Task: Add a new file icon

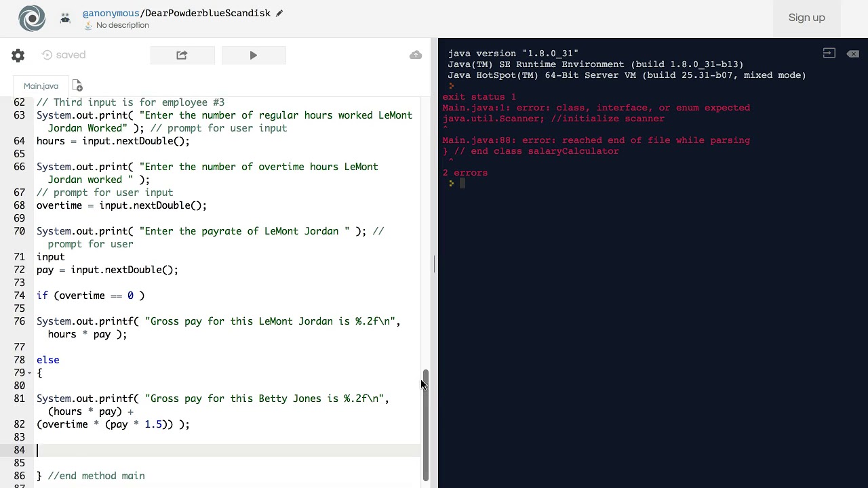Action: point(77,86)
